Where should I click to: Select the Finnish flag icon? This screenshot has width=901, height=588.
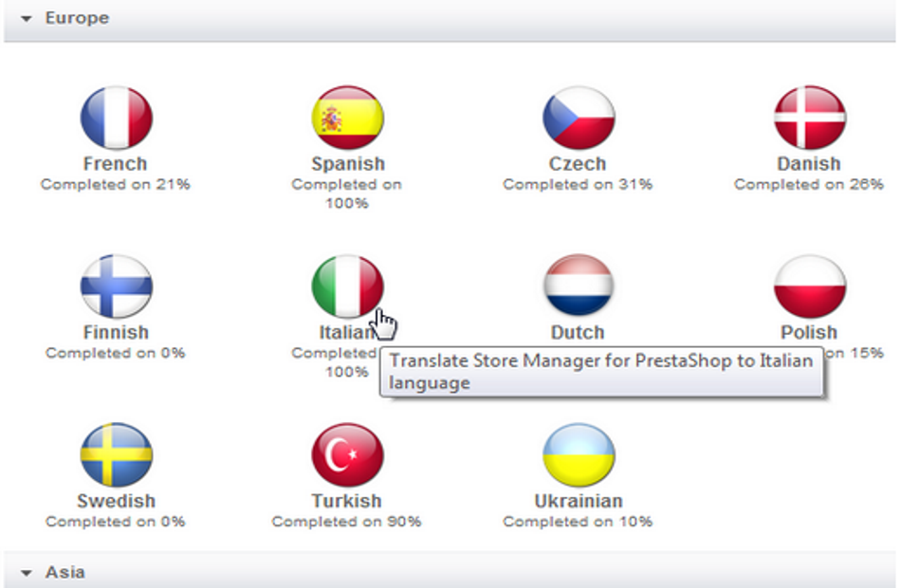pos(116,286)
